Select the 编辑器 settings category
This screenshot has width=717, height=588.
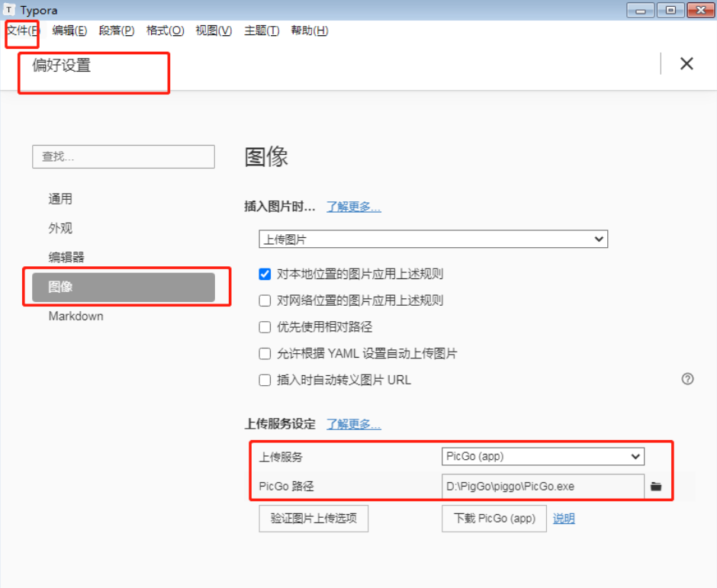coord(66,257)
